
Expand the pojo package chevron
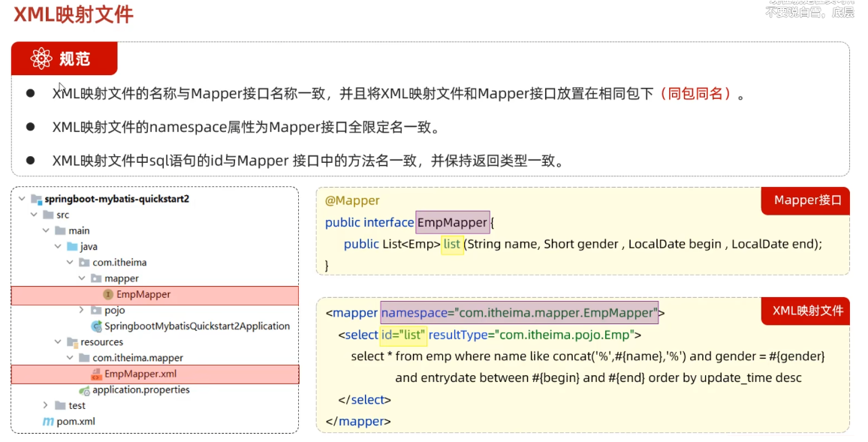point(82,311)
